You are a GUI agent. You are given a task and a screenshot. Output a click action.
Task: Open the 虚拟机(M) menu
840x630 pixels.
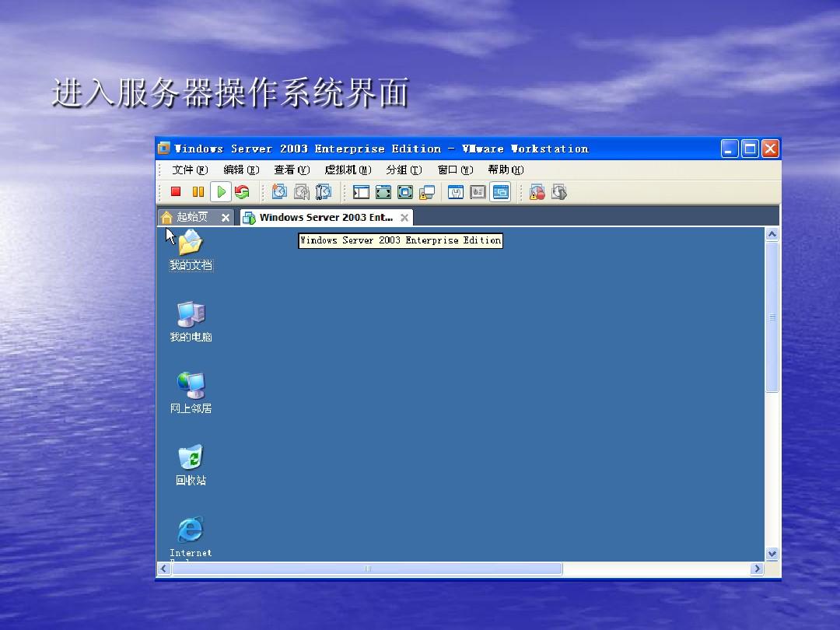pos(348,170)
